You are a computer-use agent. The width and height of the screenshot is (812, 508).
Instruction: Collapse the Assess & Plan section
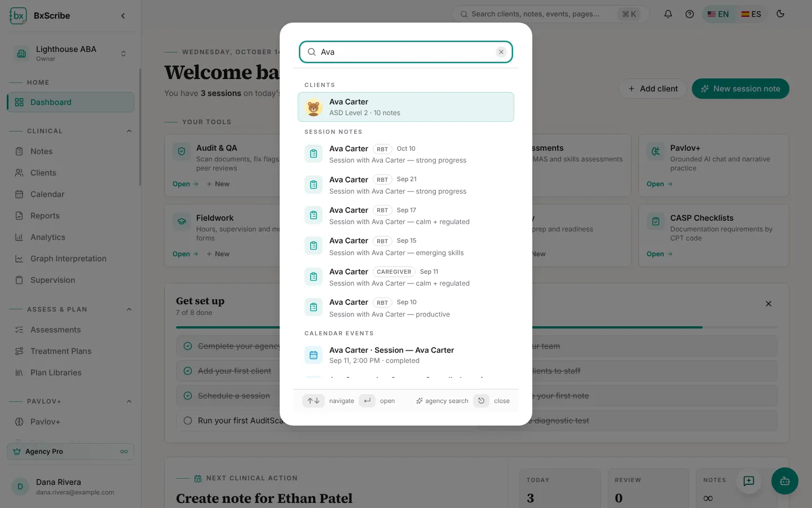(129, 309)
